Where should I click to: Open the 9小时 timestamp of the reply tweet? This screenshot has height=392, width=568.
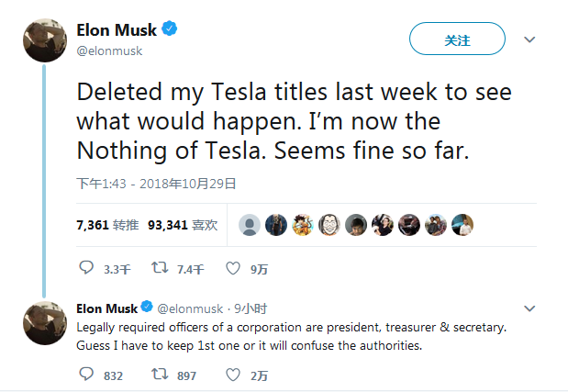click(x=251, y=308)
